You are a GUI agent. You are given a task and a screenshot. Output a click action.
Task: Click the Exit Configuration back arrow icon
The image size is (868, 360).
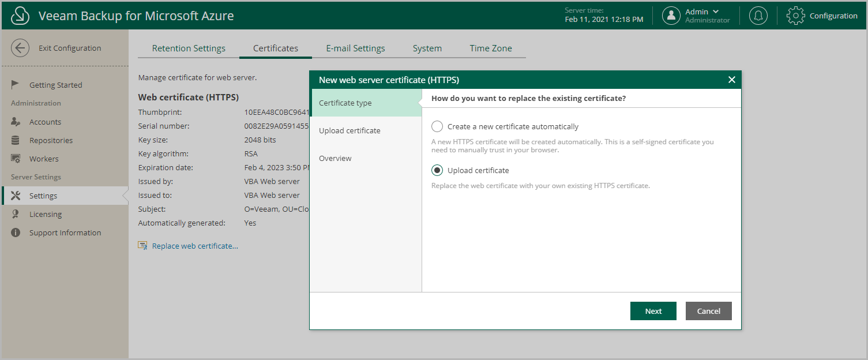click(x=20, y=48)
